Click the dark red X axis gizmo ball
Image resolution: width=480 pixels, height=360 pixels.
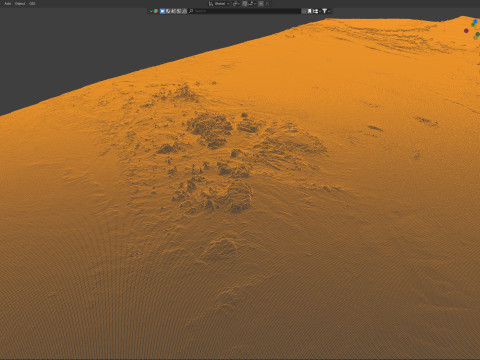point(466,31)
